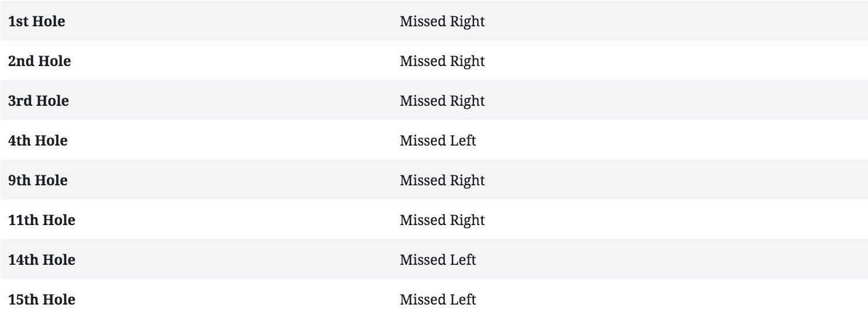Viewport: 868px width, 311px height.
Task: Click the 14th Hole label
Action: tap(42, 260)
